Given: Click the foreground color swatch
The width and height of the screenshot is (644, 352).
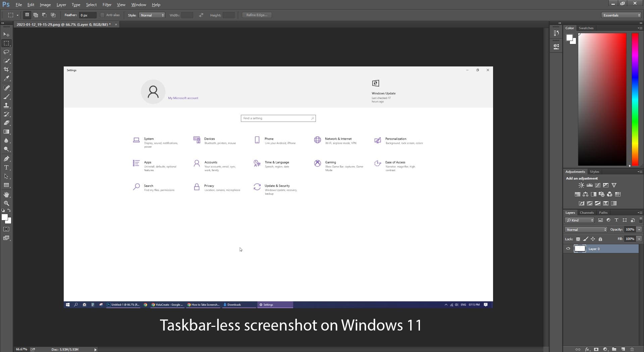Looking at the screenshot, I should click(x=5, y=216).
